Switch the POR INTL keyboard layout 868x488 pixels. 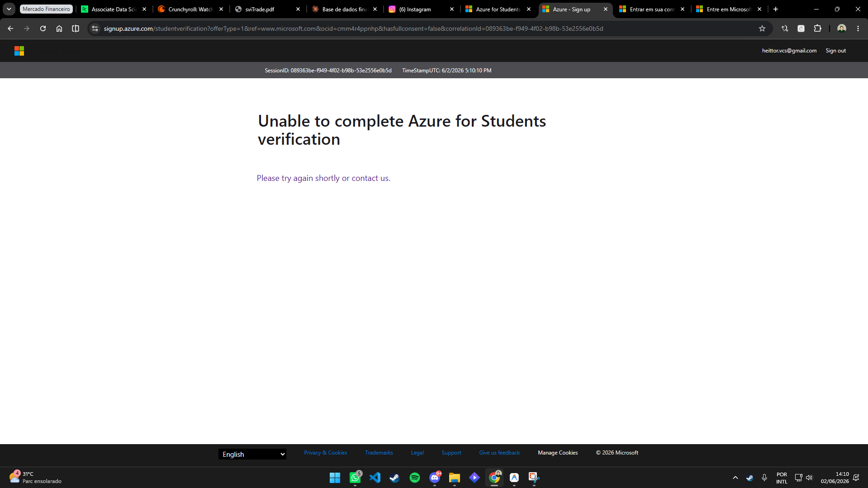coord(782,478)
